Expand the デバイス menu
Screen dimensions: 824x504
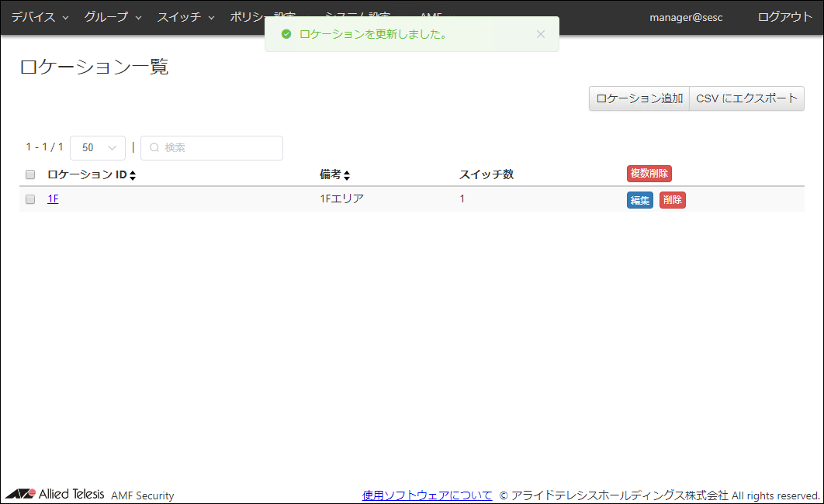pos(39,17)
